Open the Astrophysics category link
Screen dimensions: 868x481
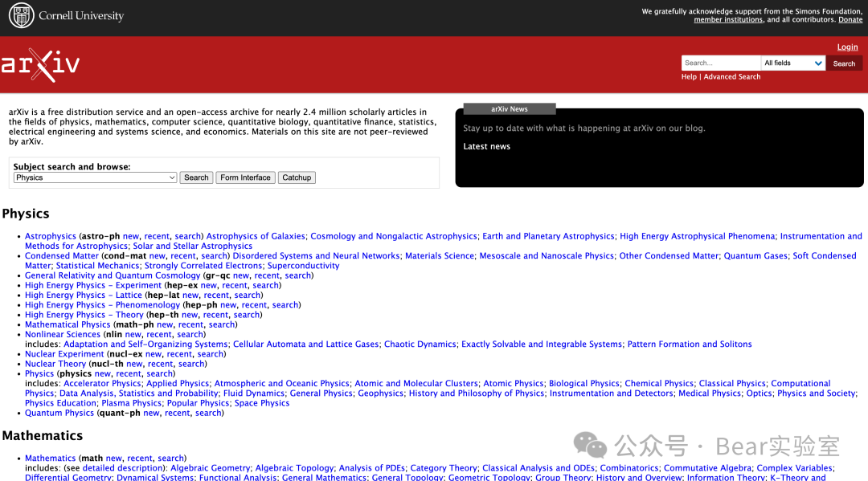(51, 237)
